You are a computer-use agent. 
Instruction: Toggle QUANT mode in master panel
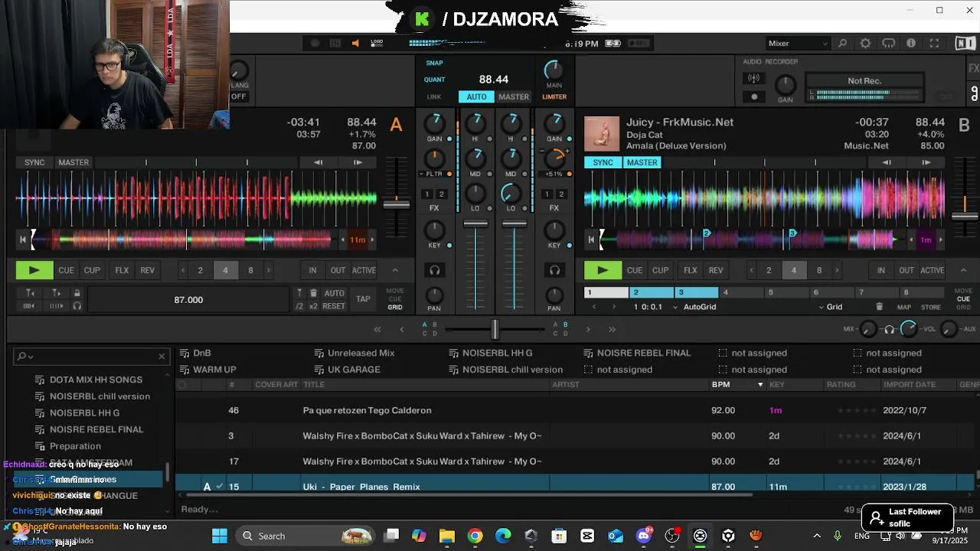434,80
